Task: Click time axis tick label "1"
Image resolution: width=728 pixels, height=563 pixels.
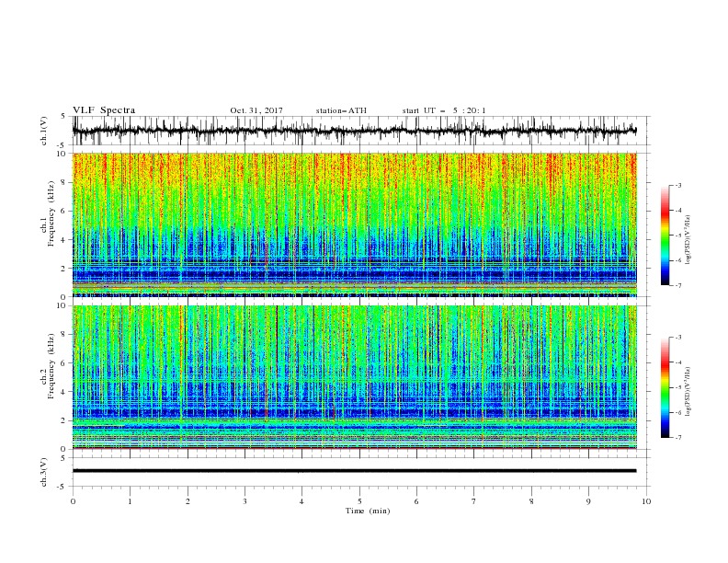Action: [131, 501]
